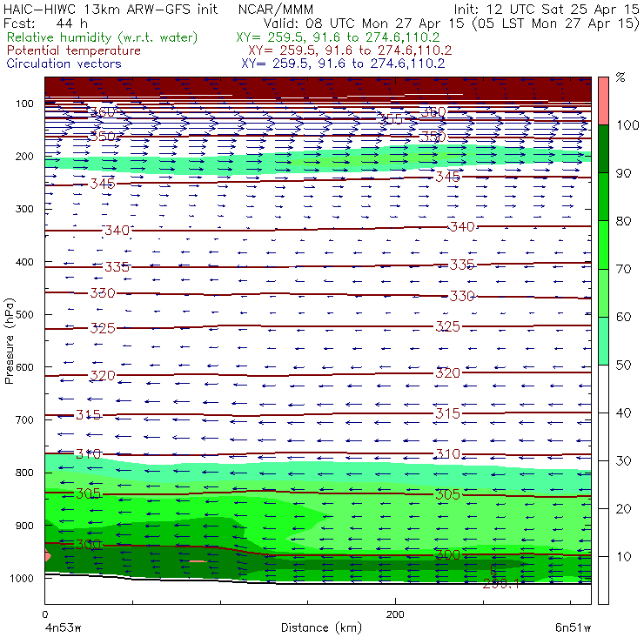Click the '40' color bar scale label
The image size is (644, 644).
623,413
